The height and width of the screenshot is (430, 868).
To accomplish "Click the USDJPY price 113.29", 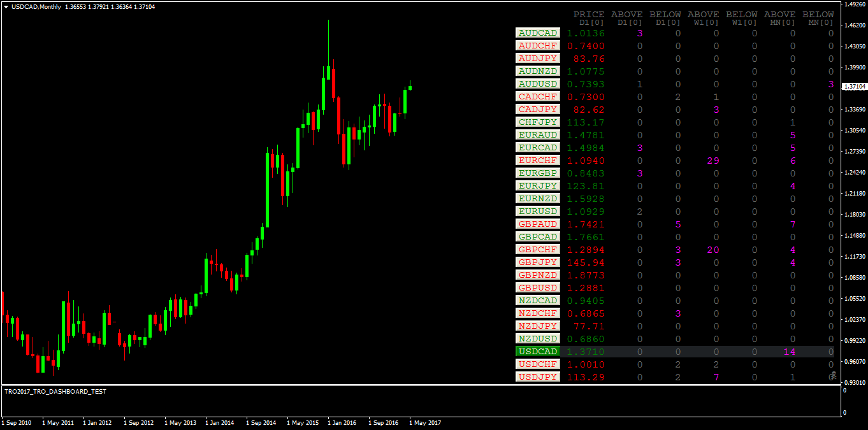I will 586,377.
